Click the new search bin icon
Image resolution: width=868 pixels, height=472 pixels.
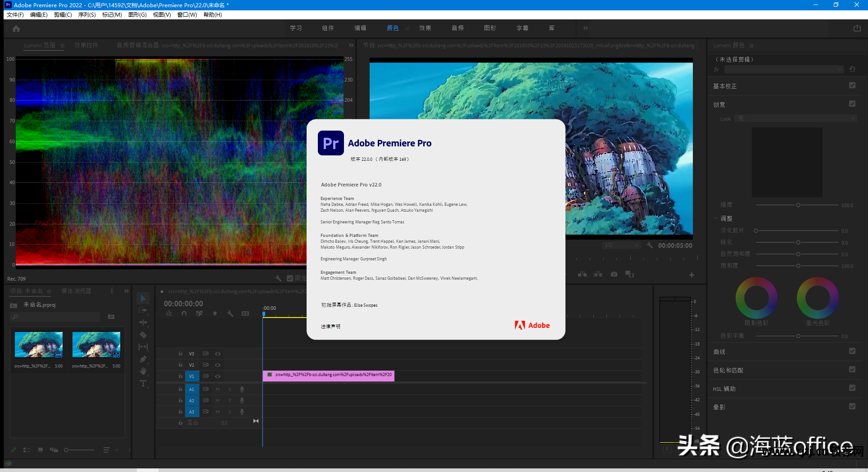pos(111,317)
